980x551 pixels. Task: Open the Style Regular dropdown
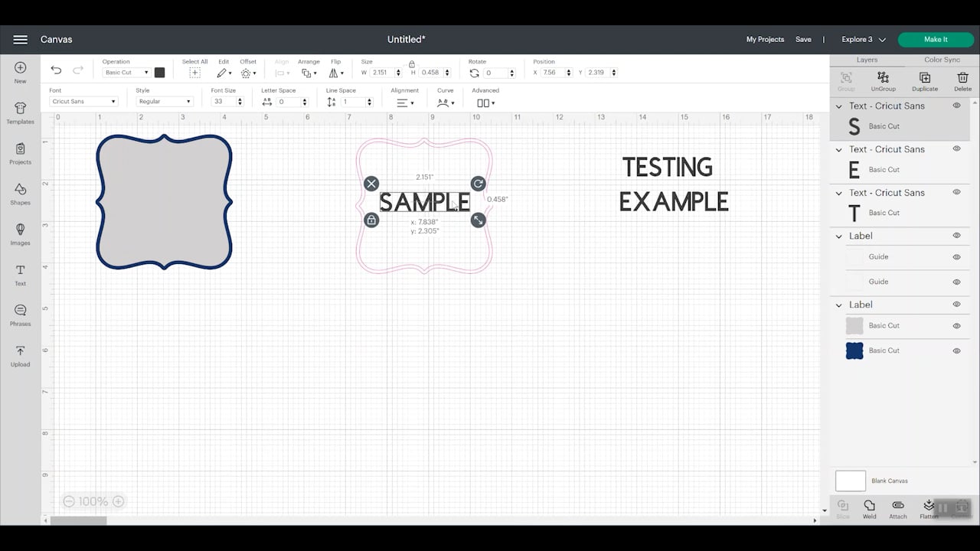pyautogui.click(x=164, y=101)
